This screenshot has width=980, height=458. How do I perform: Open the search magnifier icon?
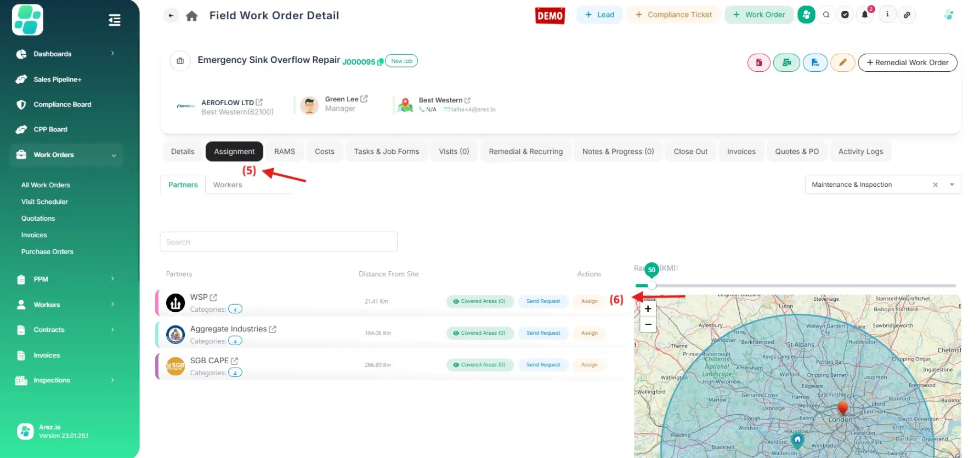tap(826, 15)
